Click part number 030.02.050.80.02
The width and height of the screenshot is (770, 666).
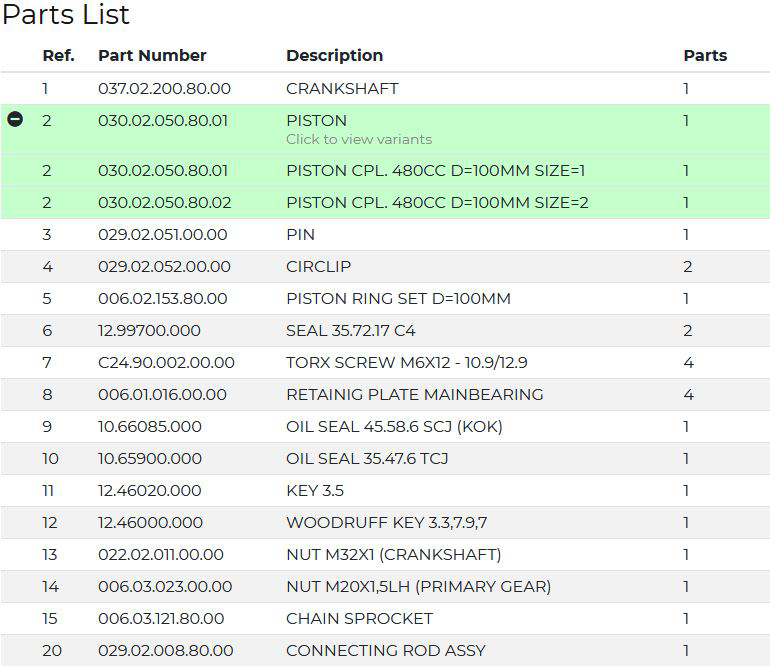[165, 202]
